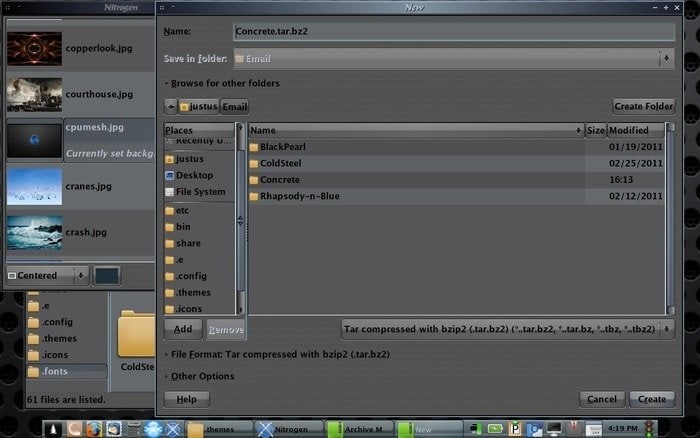Screen dimensions: 700x438
Task: Open the snowflake icon in taskbar
Action: point(153,429)
